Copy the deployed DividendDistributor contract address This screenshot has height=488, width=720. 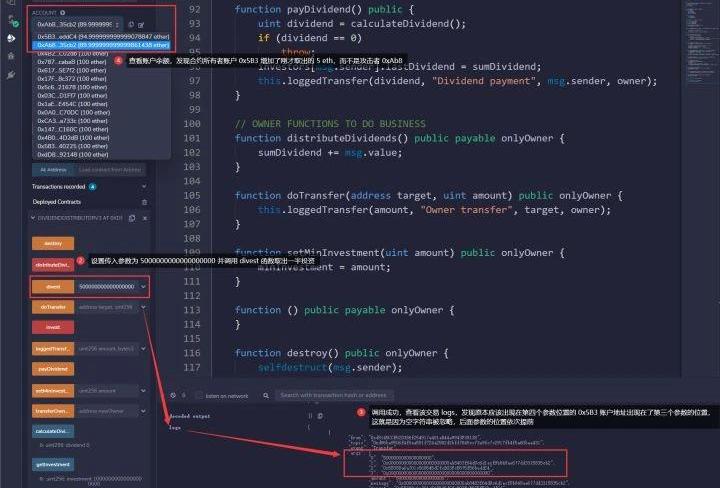pos(133,217)
